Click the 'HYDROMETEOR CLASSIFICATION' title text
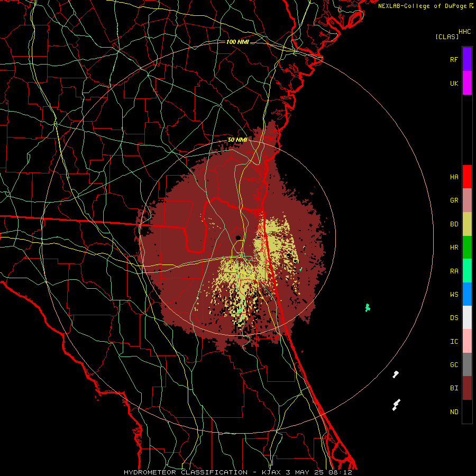This screenshot has width=476, height=476. 186,472
